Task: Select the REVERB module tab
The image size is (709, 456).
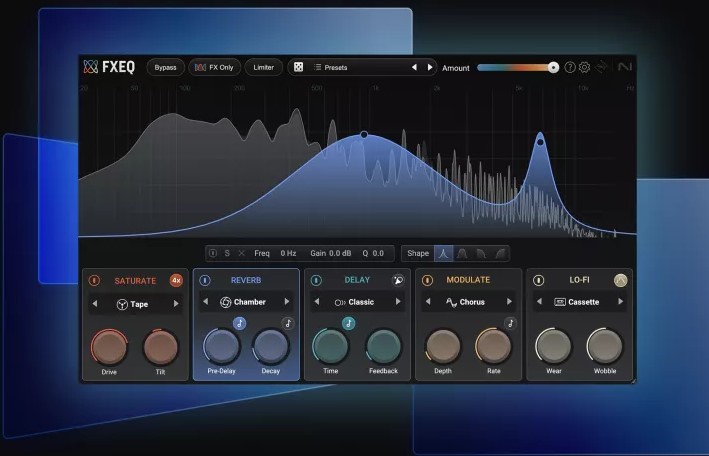Action: coord(246,280)
